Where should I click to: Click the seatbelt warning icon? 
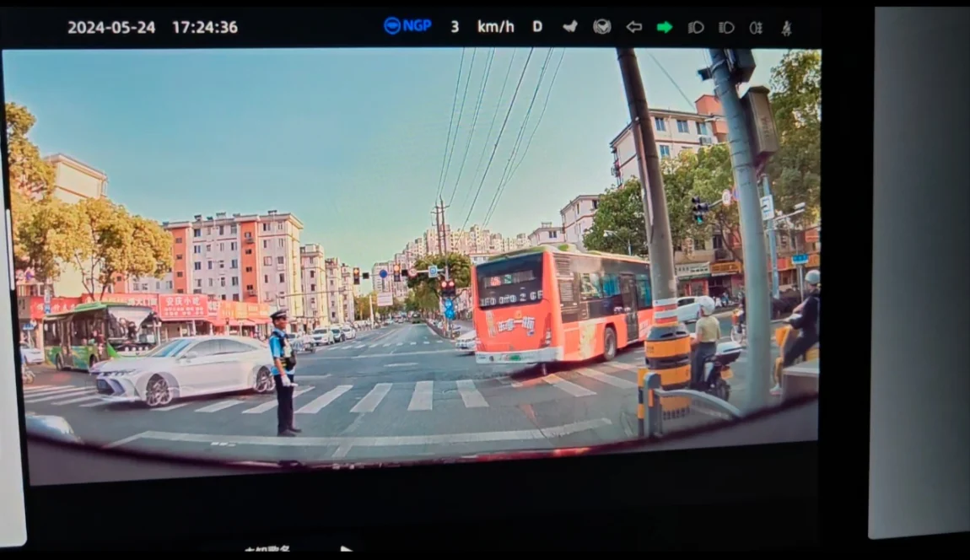(x=786, y=27)
